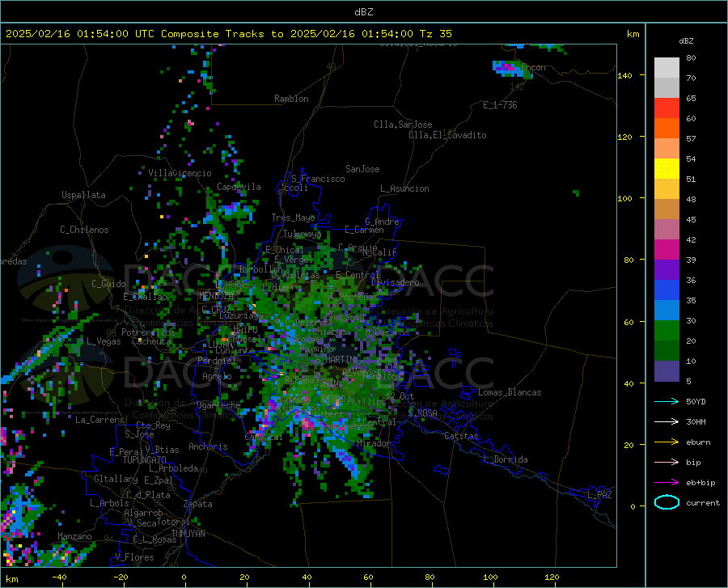The height and width of the screenshot is (588, 728).
Task: Click the SanJose label on map
Action: [x=362, y=169]
